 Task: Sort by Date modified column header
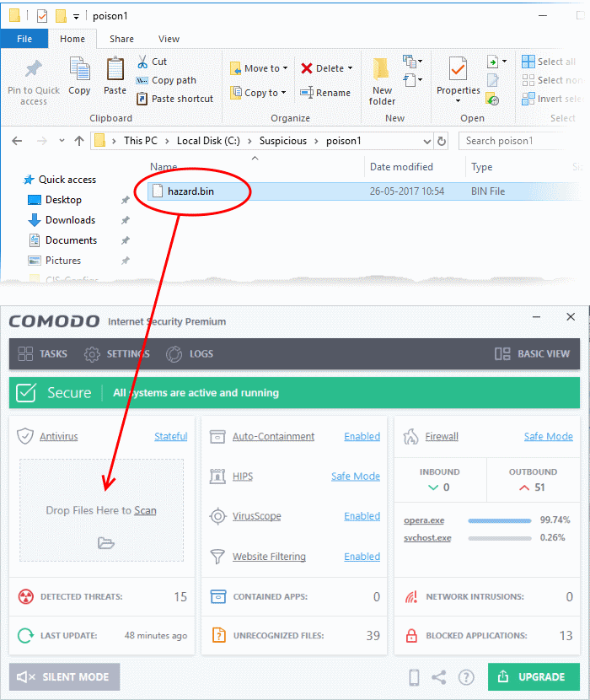[x=402, y=167]
